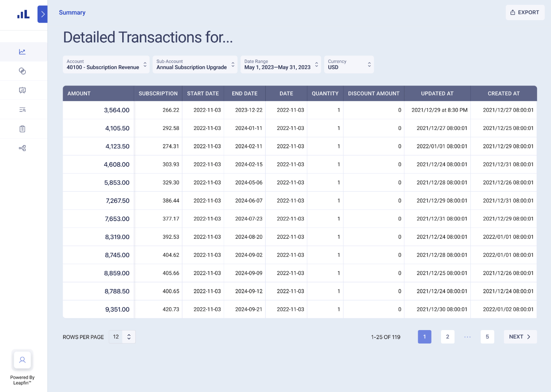Click the Export button
The width and height of the screenshot is (551, 392).
pos(525,13)
